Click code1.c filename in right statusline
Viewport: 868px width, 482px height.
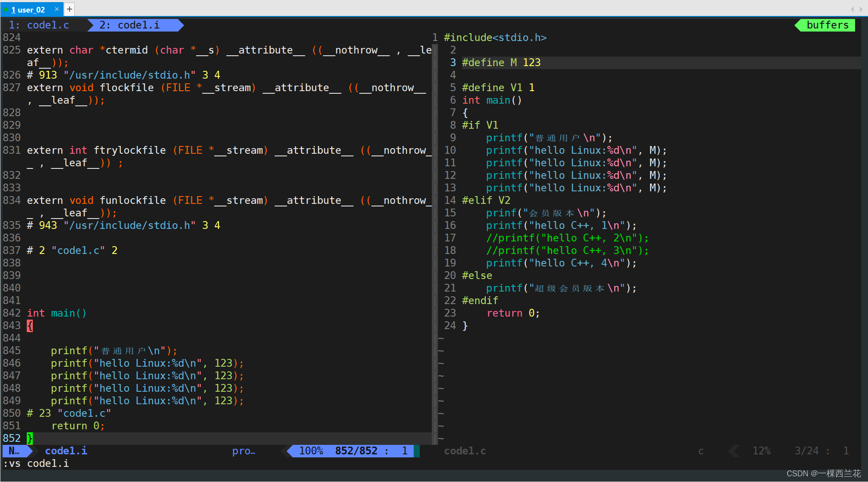point(465,451)
